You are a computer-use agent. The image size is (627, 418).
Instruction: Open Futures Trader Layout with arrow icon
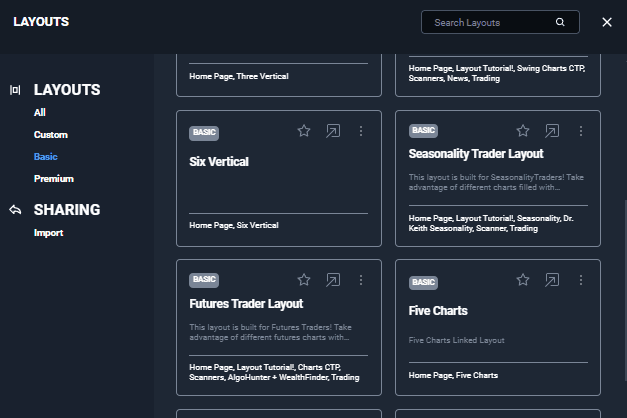point(333,280)
